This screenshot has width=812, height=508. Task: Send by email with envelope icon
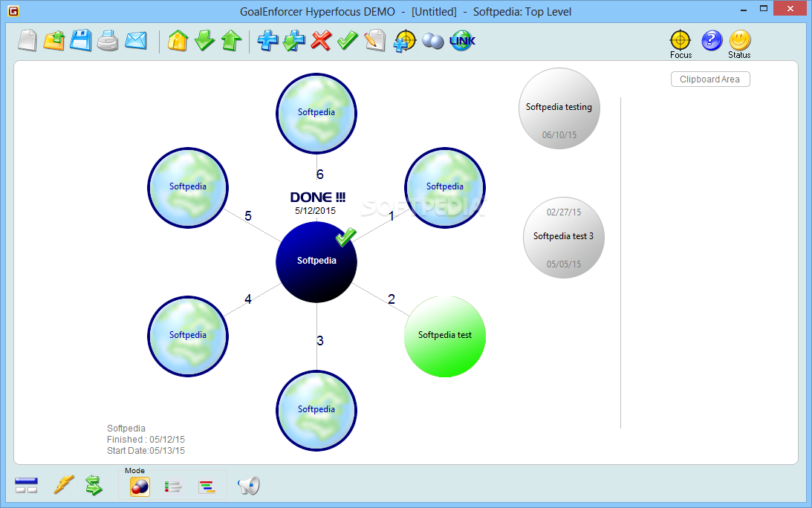click(x=136, y=40)
